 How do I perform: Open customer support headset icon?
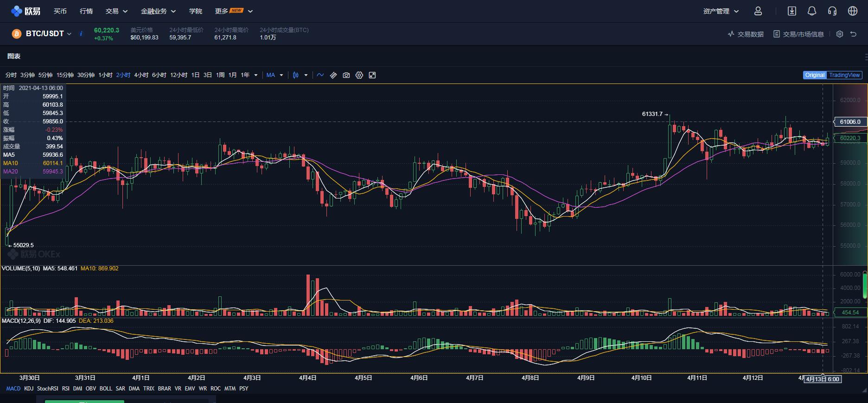(x=832, y=11)
